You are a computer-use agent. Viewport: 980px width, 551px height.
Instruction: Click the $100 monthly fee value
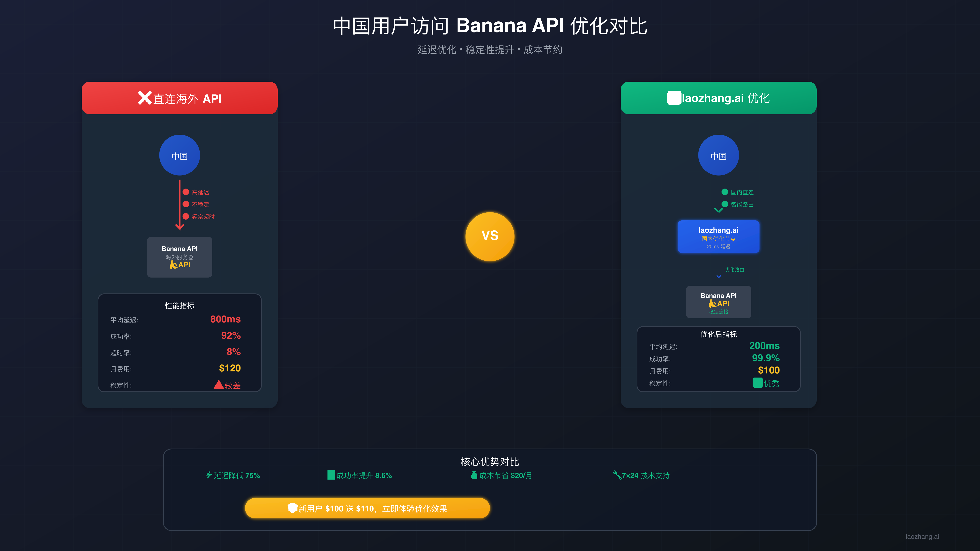768,370
